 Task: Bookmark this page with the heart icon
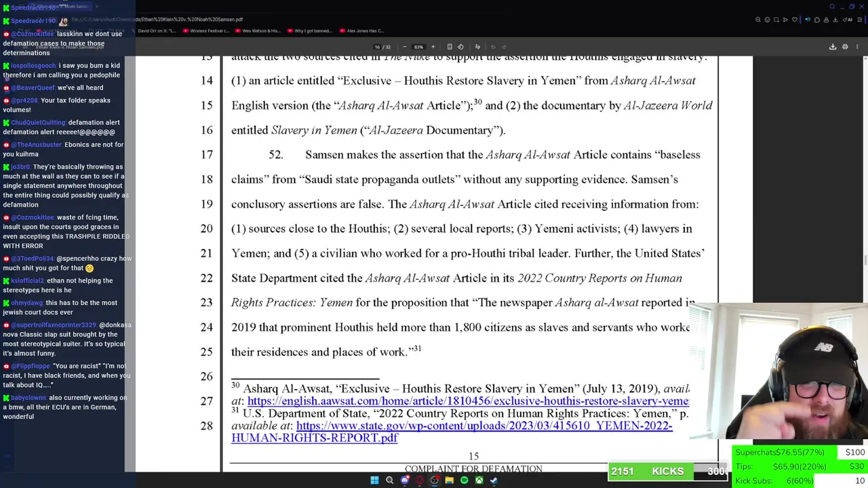tap(795, 20)
